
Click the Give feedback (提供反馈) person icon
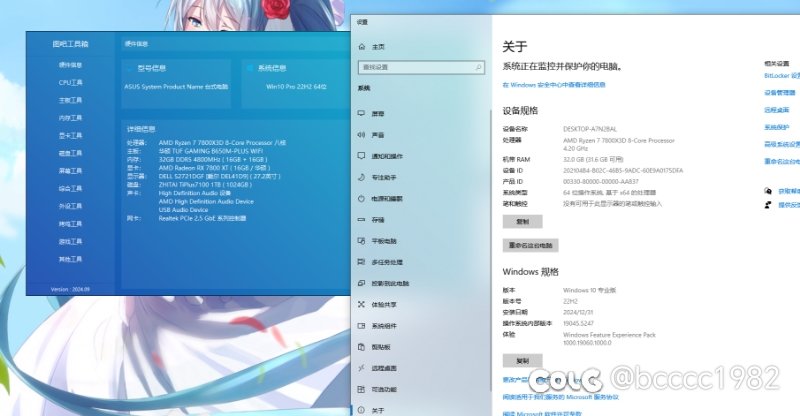(768, 205)
